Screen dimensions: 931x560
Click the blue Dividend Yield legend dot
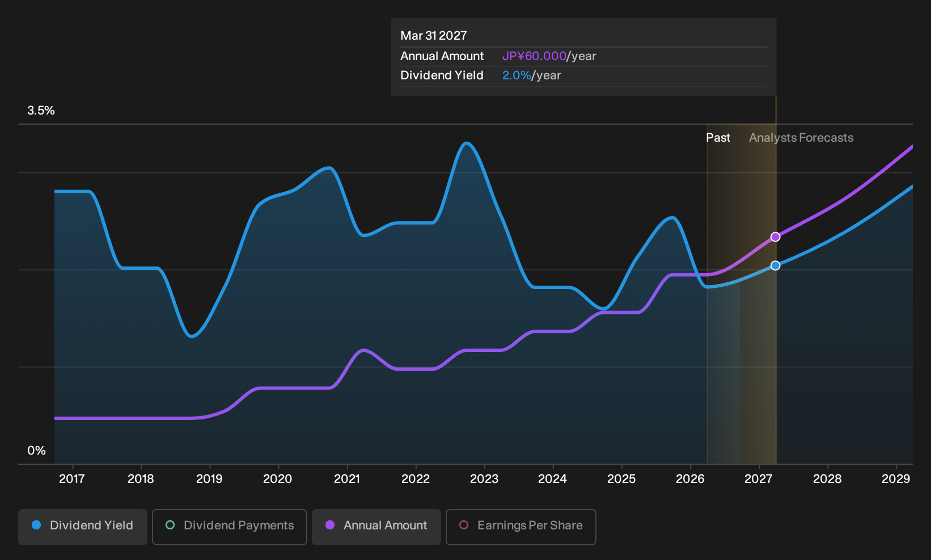click(x=36, y=525)
